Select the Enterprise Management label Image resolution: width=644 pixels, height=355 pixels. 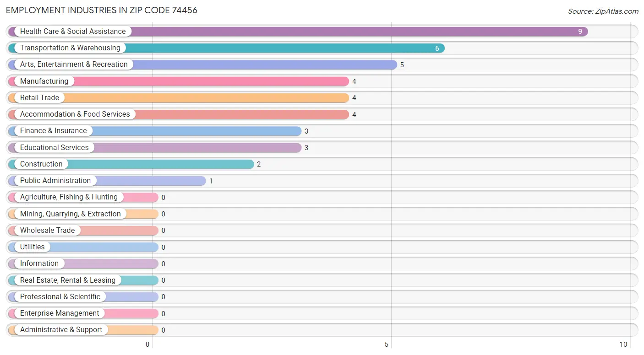[60, 313]
